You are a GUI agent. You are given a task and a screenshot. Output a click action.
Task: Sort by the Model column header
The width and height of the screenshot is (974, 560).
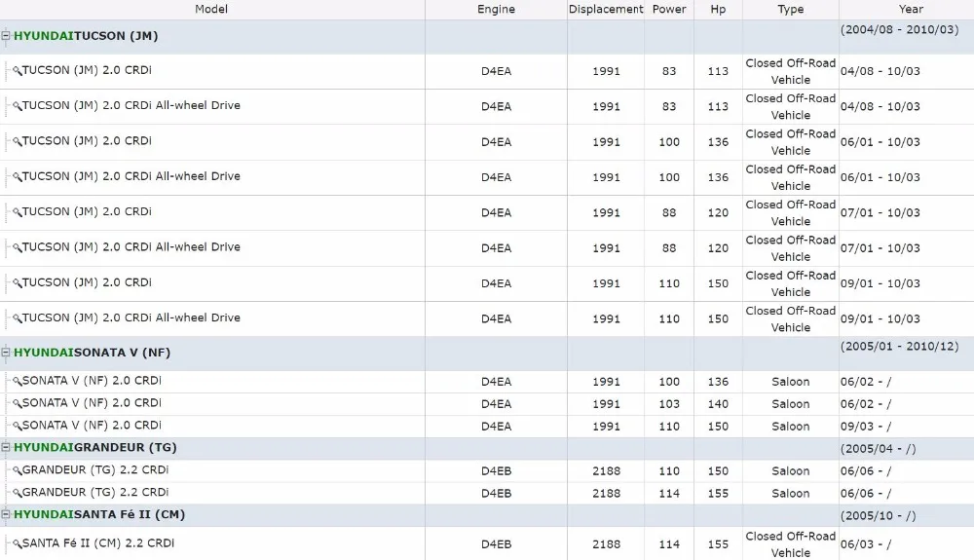coord(211,10)
